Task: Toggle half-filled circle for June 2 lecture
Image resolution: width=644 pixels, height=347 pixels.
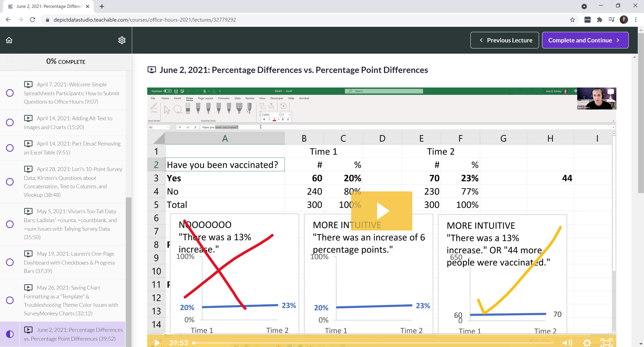Action: click(x=10, y=334)
